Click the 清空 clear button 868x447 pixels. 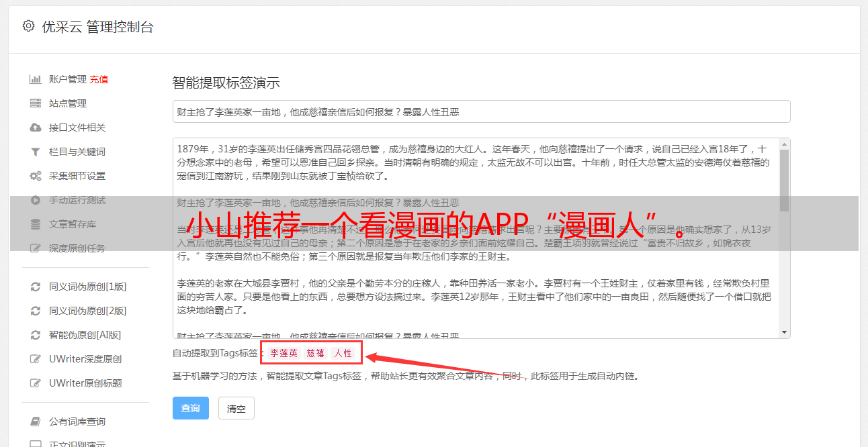pyautogui.click(x=236, y=408)
